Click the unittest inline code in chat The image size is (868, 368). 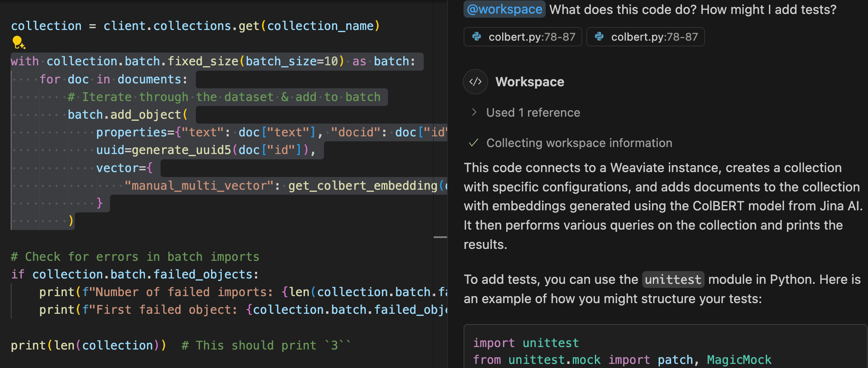(673, 280)
